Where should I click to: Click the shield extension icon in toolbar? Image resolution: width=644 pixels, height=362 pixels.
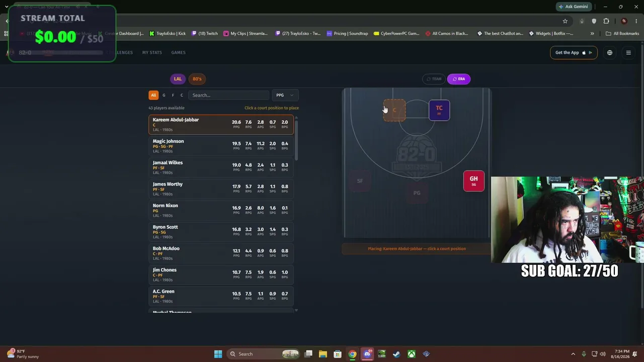pyautogui.click(x=594, y=21)
